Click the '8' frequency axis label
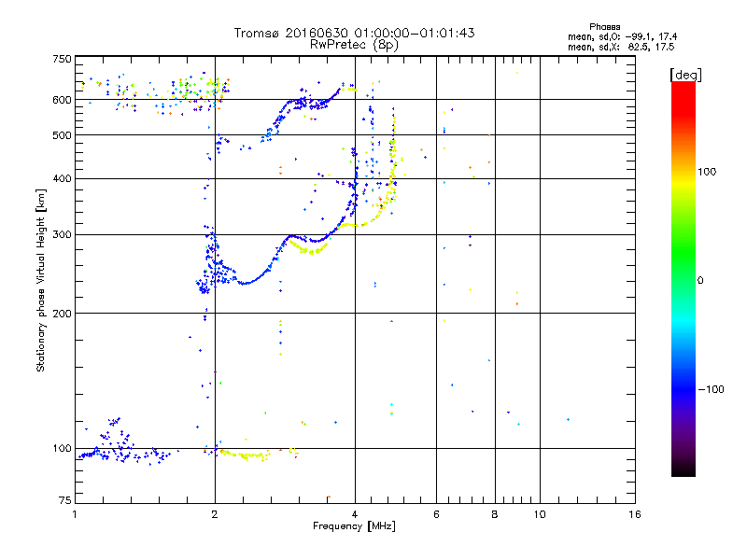 click(x=495, y=514)
